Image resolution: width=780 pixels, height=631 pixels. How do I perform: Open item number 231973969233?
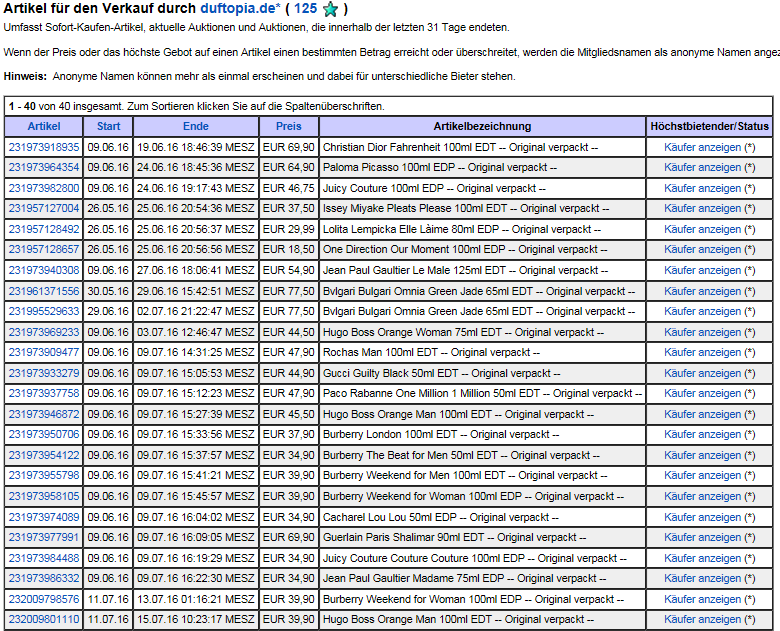tap(44, 332)
